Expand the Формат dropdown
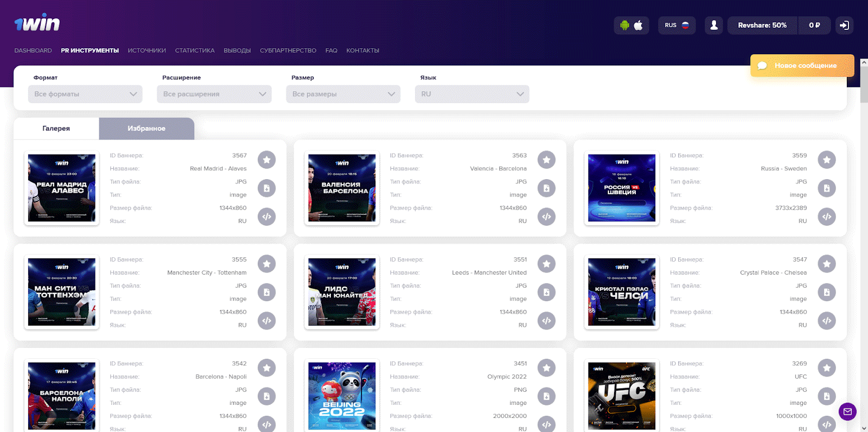 [x=85, y=94]
